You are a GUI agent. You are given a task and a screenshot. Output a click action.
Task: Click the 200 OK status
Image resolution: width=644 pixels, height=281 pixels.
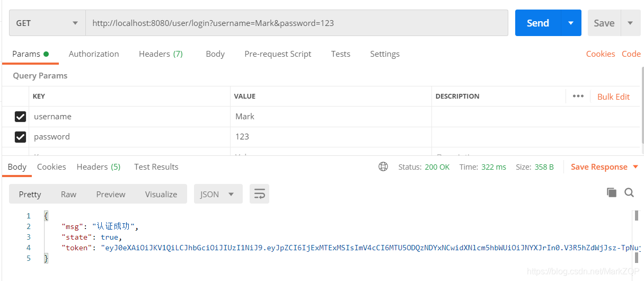tap(437, 167)
